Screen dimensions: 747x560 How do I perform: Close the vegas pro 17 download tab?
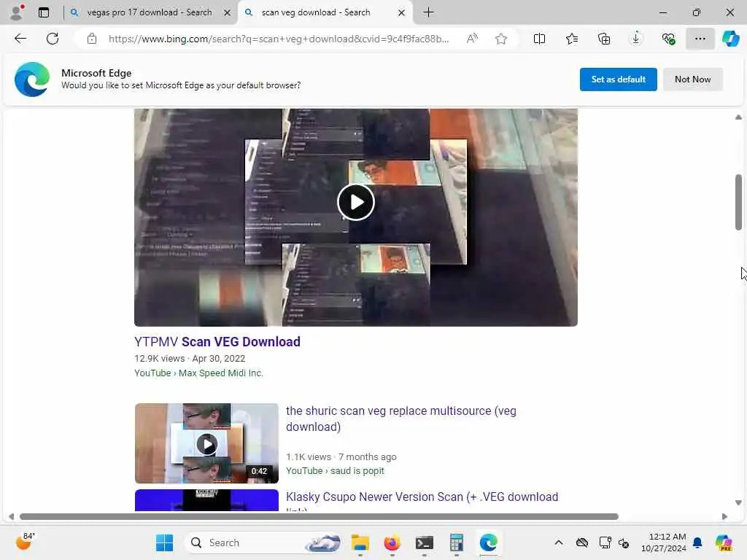(228, 13)
